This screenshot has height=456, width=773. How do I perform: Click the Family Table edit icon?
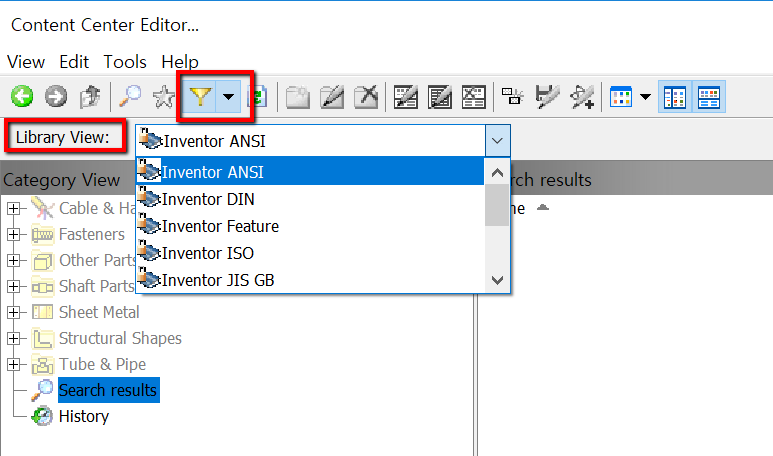(x=440, y=97)
